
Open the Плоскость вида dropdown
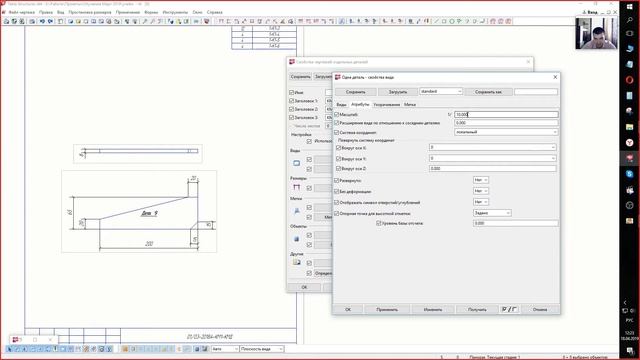pos(262,349)
